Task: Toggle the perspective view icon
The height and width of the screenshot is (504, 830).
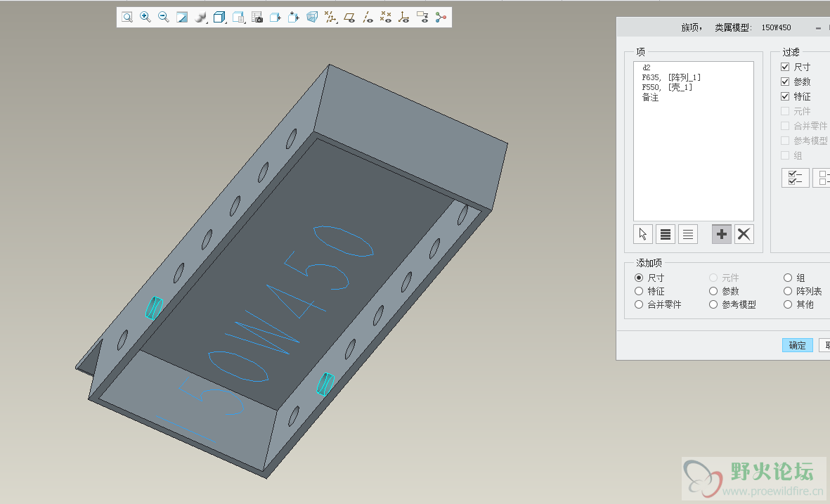Action: [312, 18]
